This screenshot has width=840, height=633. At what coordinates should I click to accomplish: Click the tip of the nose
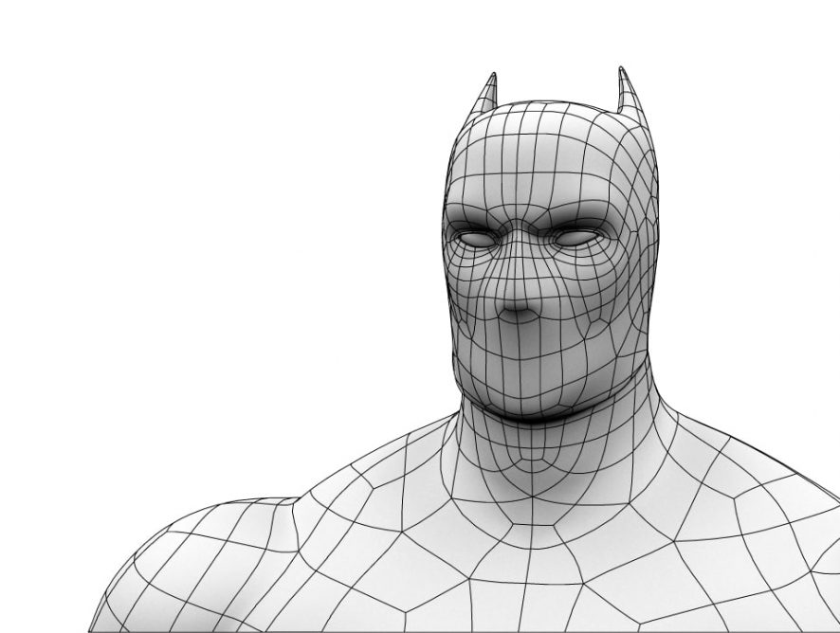point(518,313)
